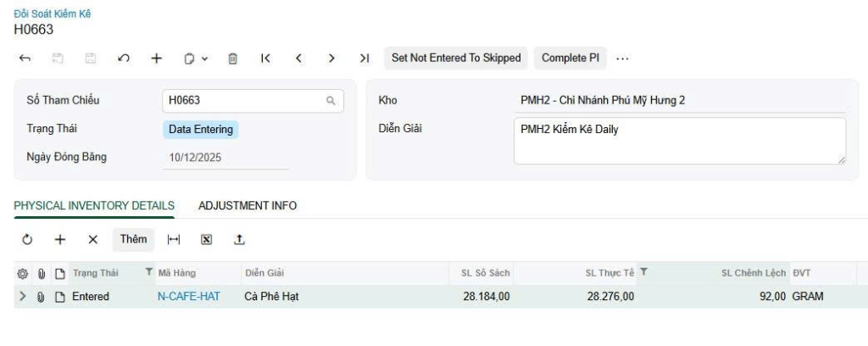Go to first record icon

point(265,59)
